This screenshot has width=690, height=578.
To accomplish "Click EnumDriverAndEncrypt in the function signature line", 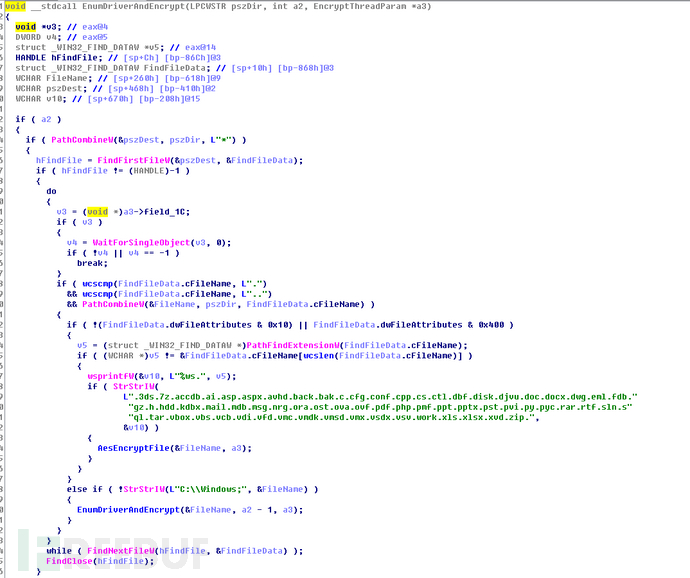I will click(133, 6).
